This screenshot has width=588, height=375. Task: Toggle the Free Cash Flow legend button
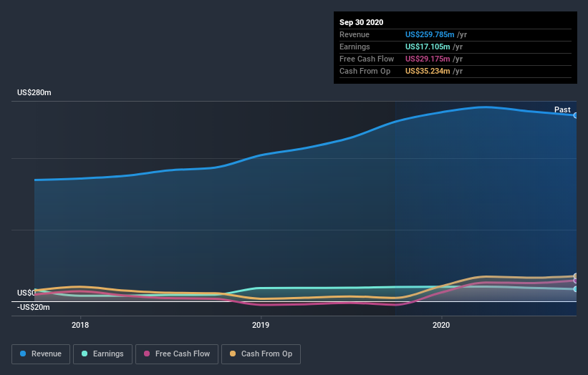tap(177, 354)
